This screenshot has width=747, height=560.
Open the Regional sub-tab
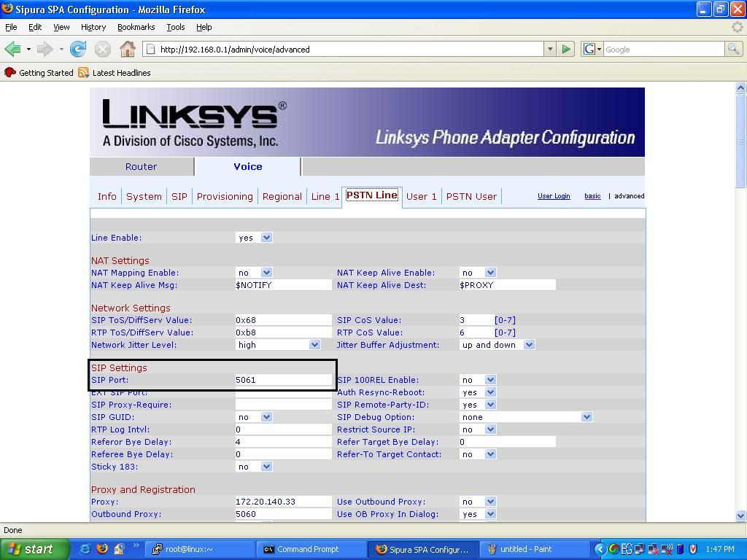coord(282,197)
